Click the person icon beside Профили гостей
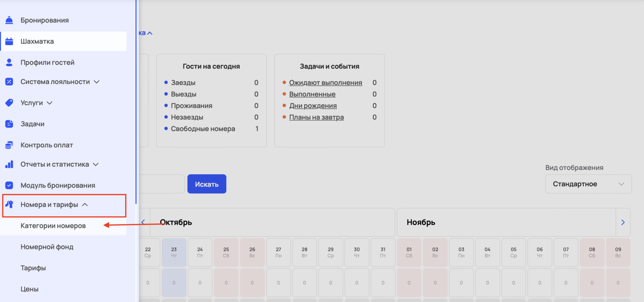The height and width of the screenshot is (302, 644). point(9,62)
